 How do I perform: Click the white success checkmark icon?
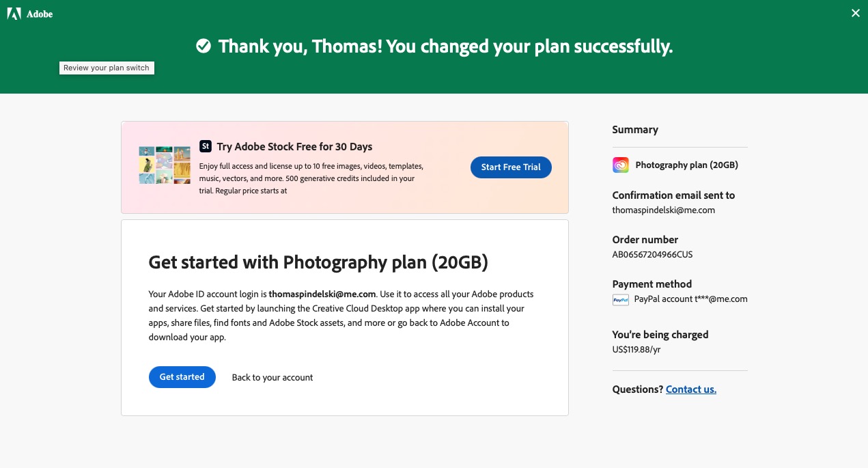click(x=204, y=46)
